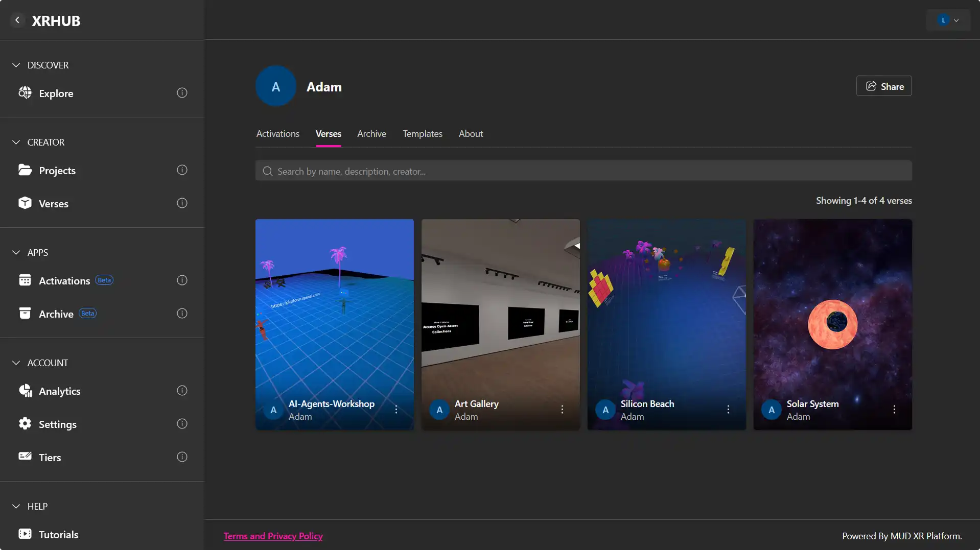
Task: Open Terms and Privacy Policy link
Action: point(273,536)
